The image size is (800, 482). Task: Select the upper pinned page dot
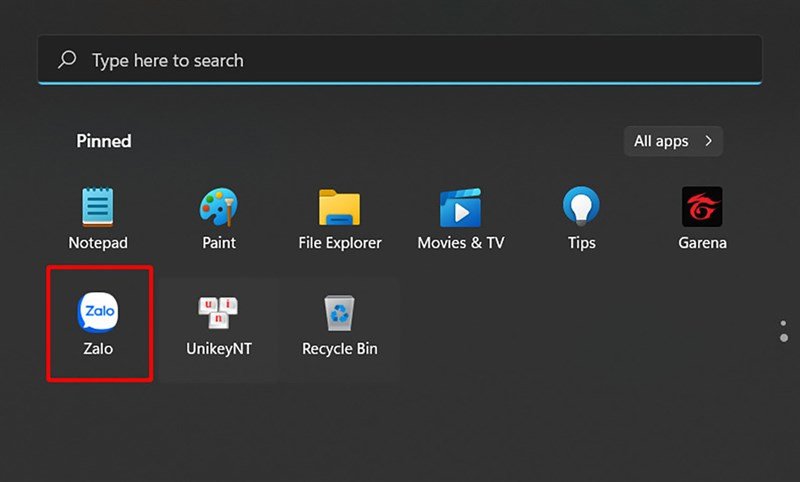(783, 323)
